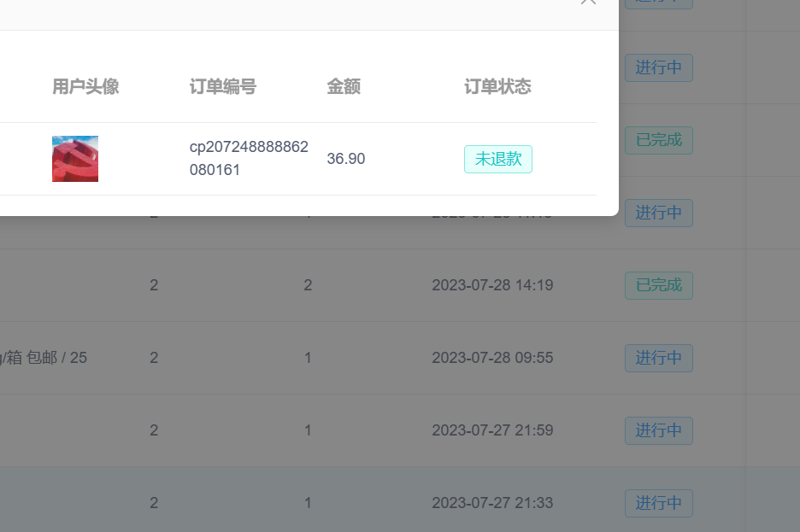This screenshot has height=532, width=800.
Task: Click 进行中 tag in 2023-07-28 09:55 row
Action: click(659, 358)
